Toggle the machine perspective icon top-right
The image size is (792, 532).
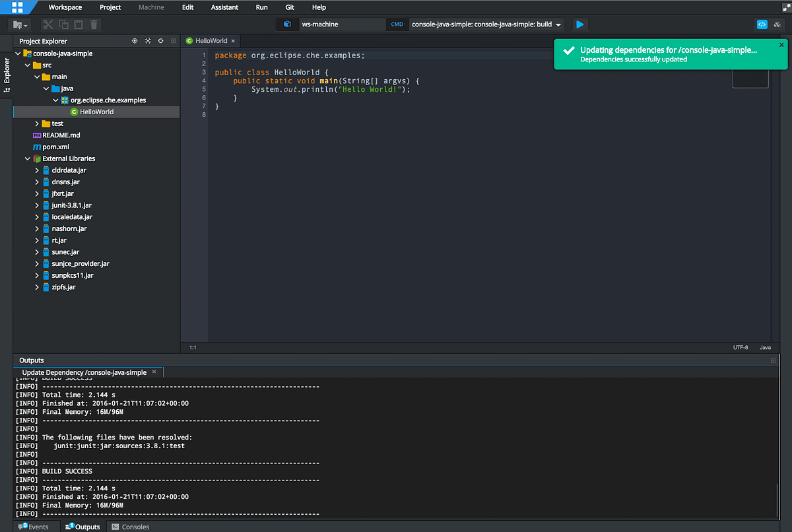click(x=777, y=23)
